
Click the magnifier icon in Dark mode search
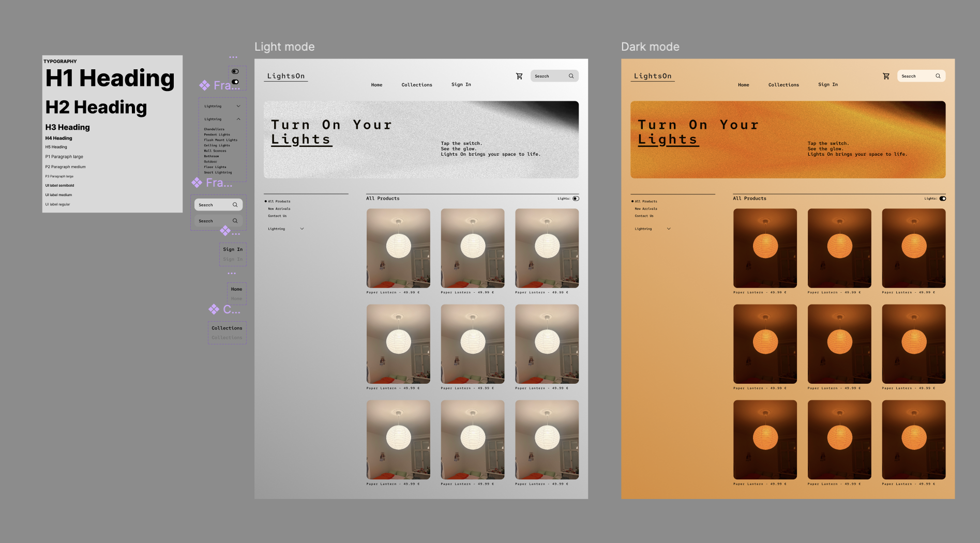[938, 76]
